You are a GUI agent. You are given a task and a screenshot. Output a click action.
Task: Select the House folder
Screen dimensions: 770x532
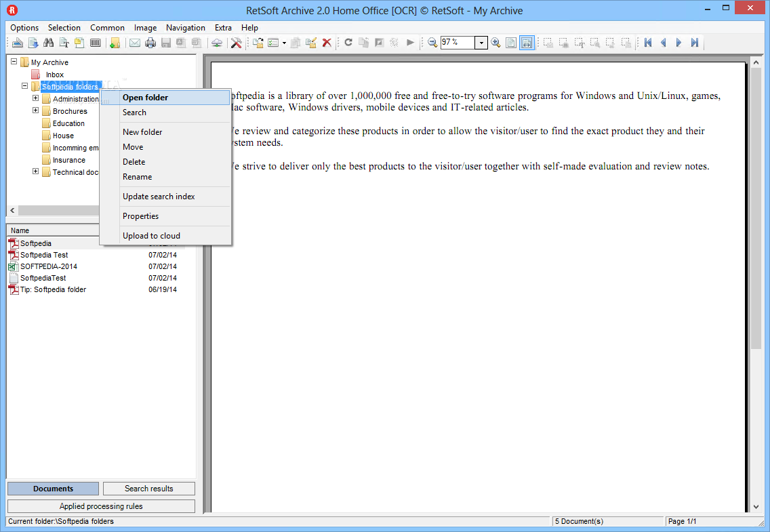[63, 136]
